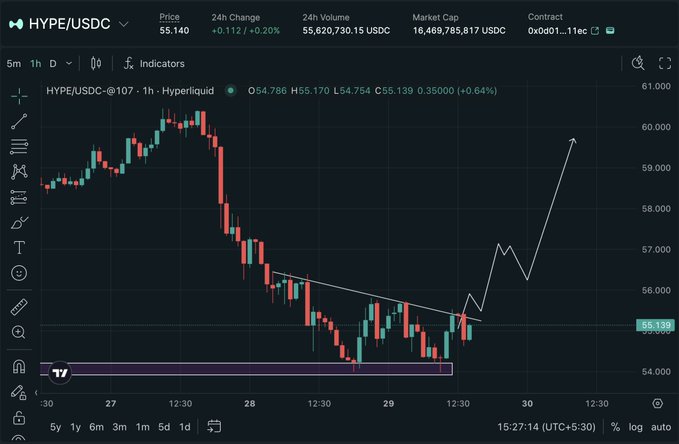This screenshot has height=444, width=679.
Task: Open the timezone menu 15:27:14 (UTC+5:30)
Action: click(546, 427)
